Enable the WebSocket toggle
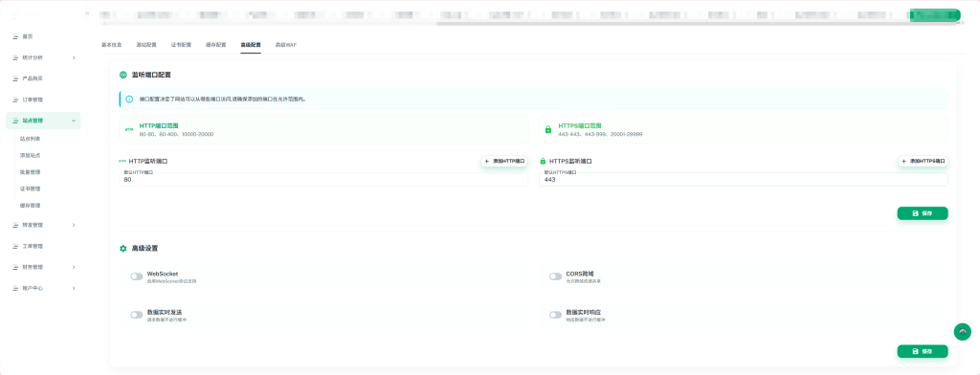Image resolution: width=980 pixels, height=375 pixels. [136, 276]
